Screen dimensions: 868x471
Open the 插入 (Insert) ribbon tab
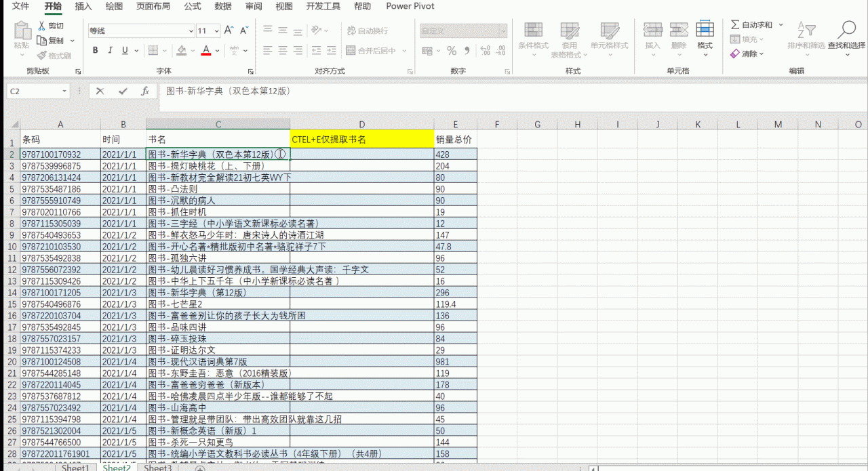(x=83, y=7)
